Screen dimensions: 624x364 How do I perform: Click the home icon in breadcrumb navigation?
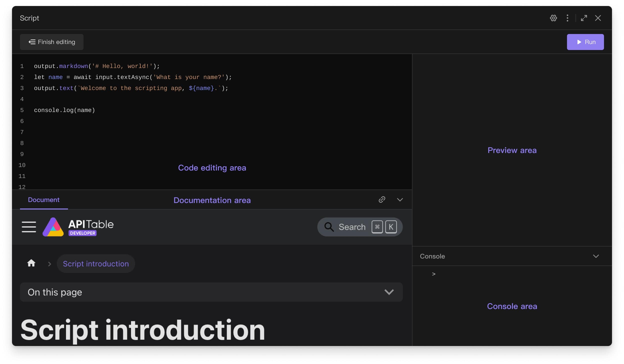[31, 263]
